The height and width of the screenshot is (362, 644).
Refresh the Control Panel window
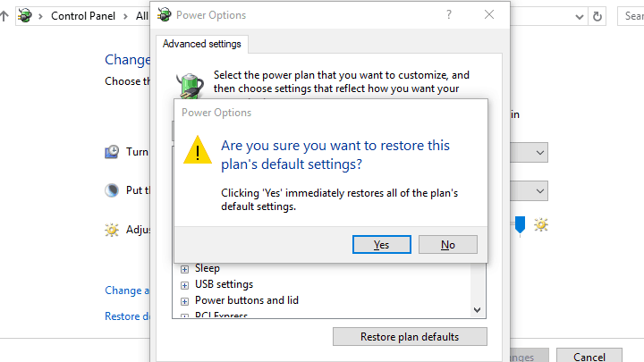point(624,16)
